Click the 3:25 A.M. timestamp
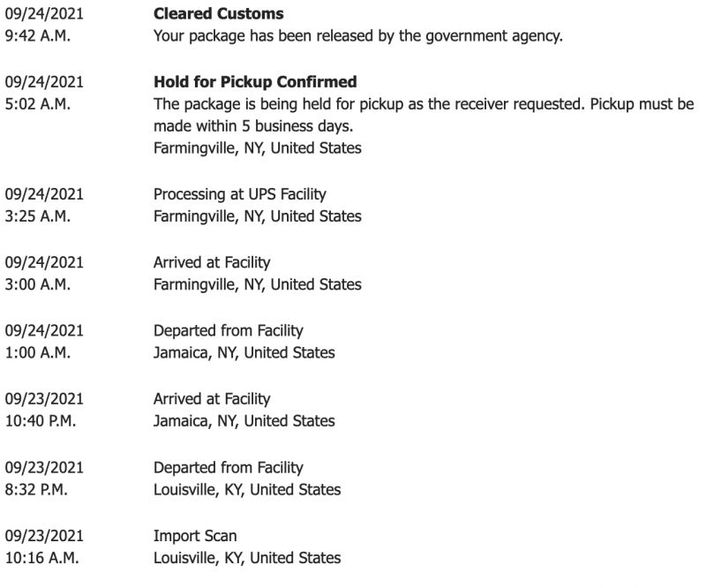The image size is (706, 588). 38,216
